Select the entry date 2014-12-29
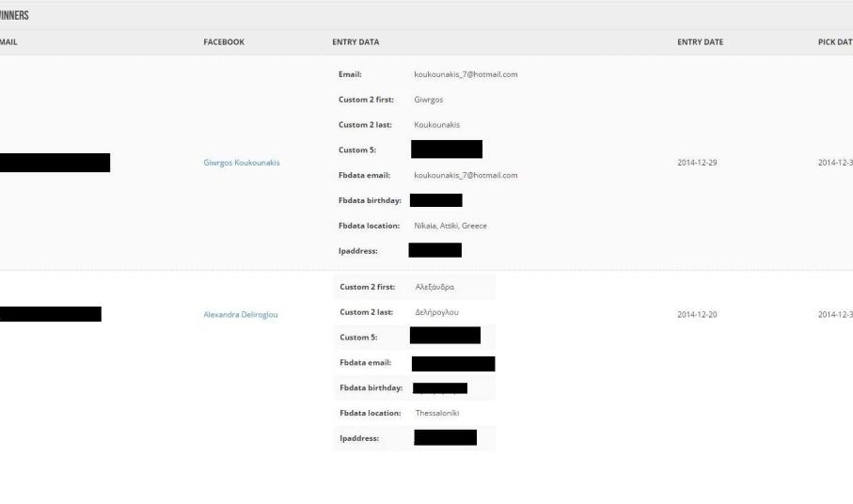This screenshot has width=853, height=504. tap(697, 163)
